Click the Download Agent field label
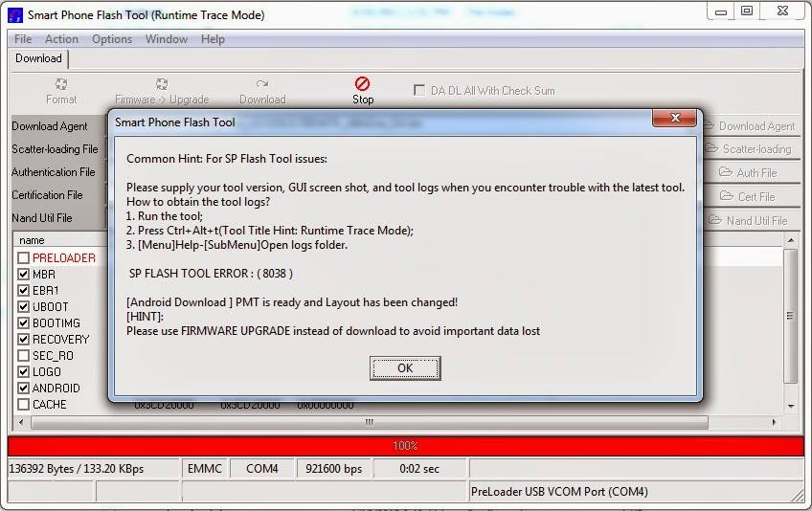Viewport: 812px width, 511px height. [x=50, y=126]
